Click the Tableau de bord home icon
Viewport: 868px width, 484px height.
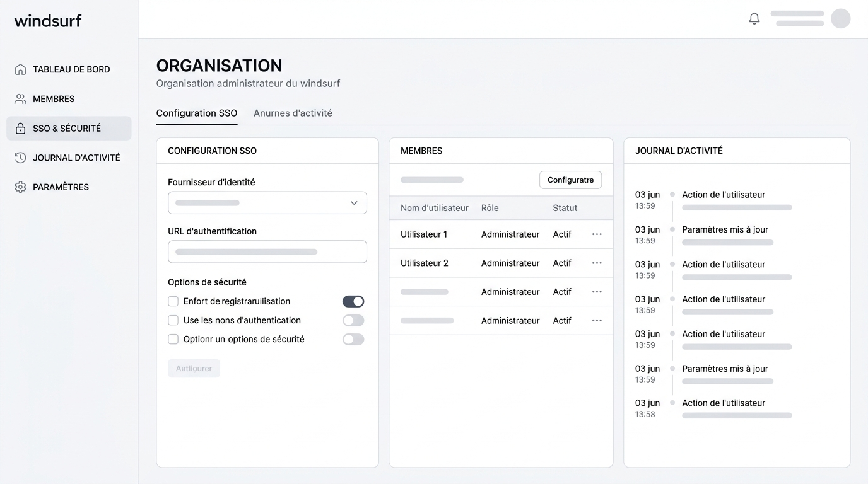(20, 69)
